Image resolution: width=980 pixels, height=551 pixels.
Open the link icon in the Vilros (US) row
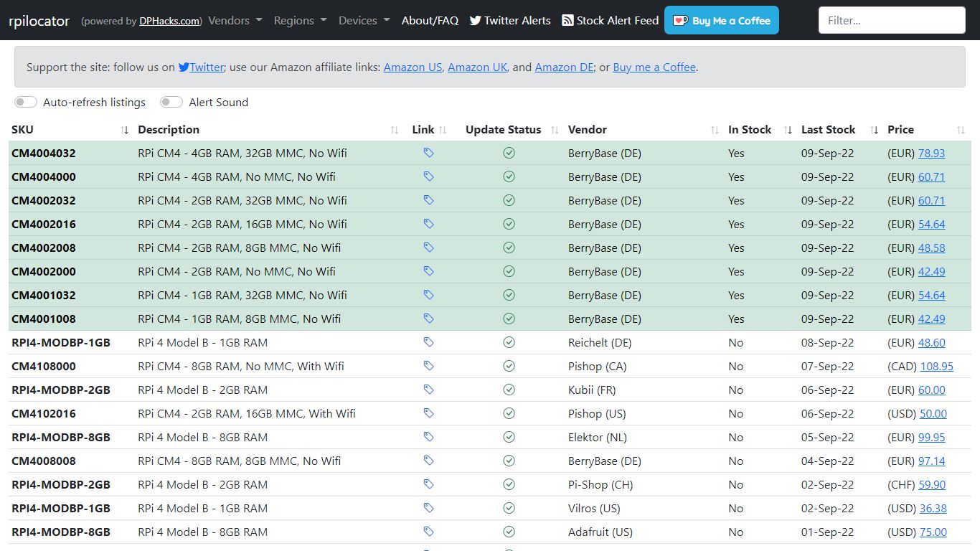(x=428, y=508)
